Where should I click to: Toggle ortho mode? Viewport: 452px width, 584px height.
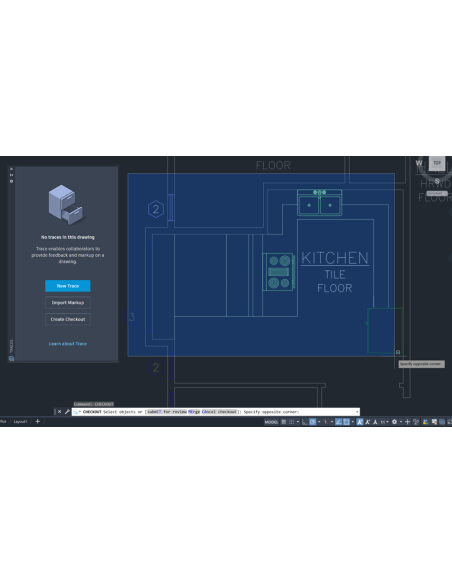click(305, 422)
